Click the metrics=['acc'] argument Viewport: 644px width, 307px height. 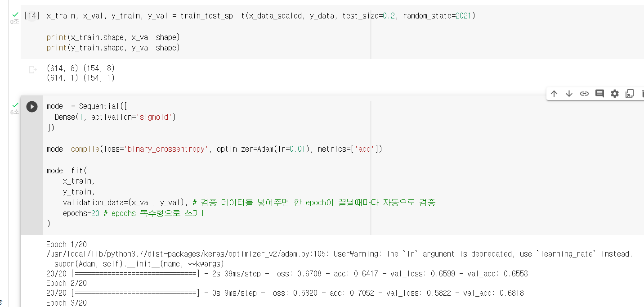(x=348, y=149)
